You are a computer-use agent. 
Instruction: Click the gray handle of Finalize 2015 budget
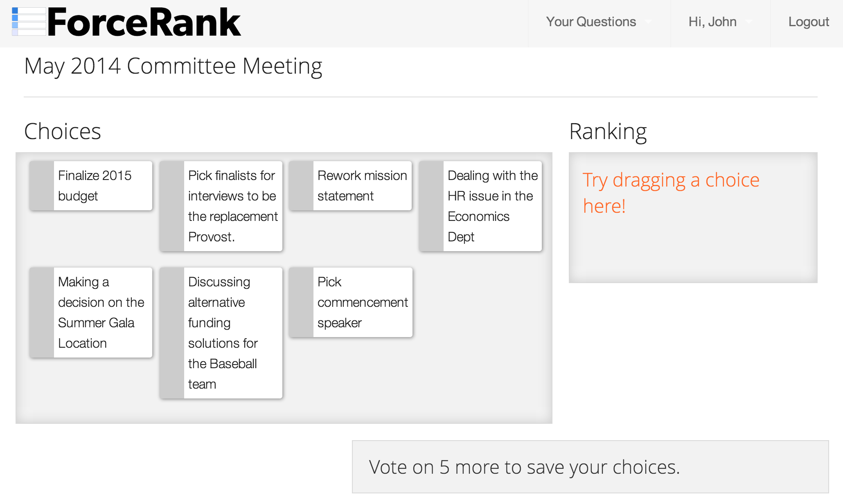42,186
